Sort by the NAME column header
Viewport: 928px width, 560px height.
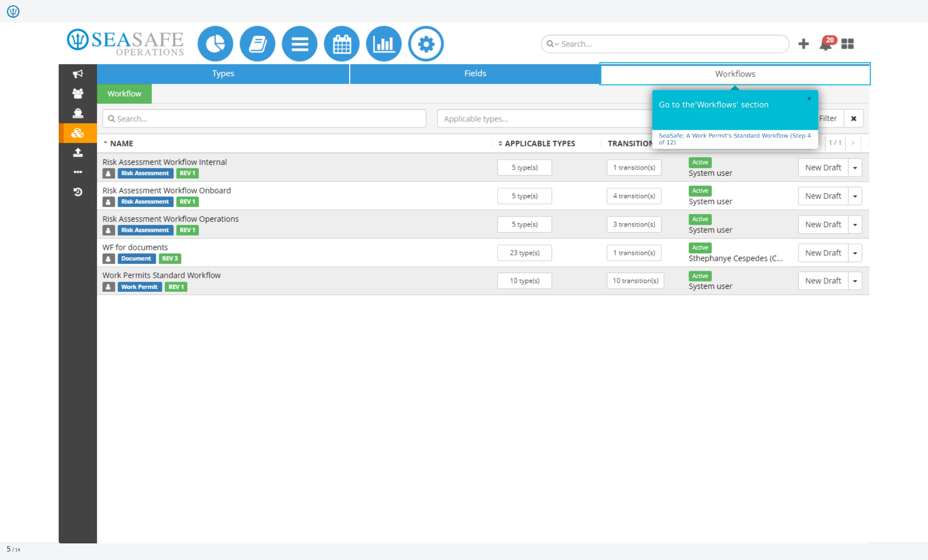(119, 144)
